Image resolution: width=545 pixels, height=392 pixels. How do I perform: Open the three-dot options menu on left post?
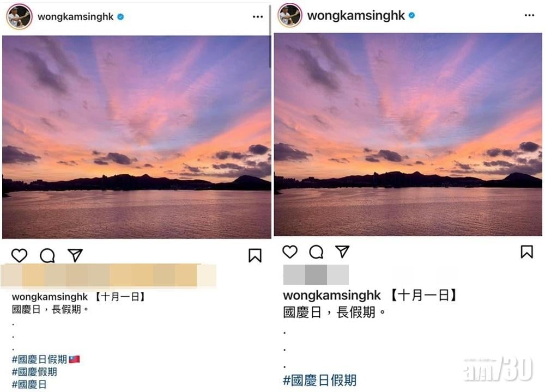tap(258, 17)
